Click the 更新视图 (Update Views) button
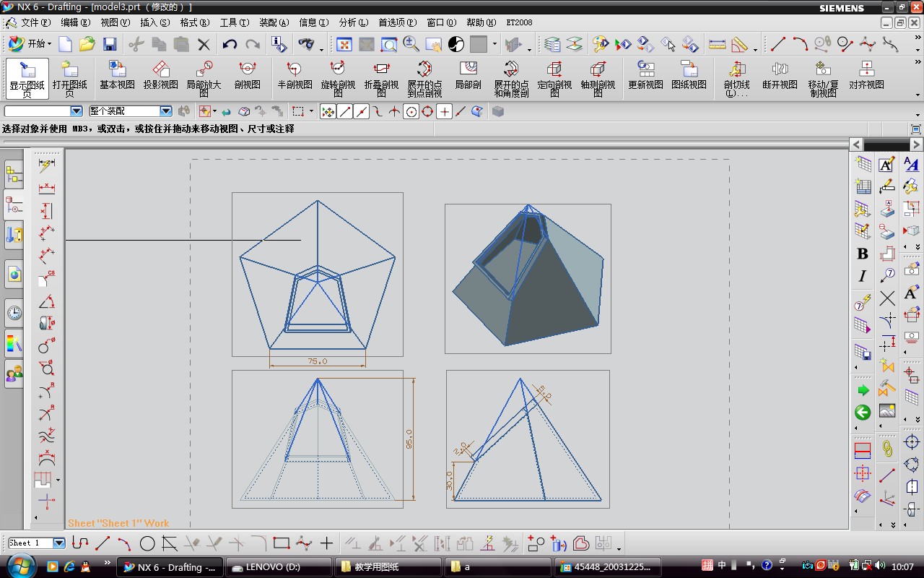 [x=645, y=76]
